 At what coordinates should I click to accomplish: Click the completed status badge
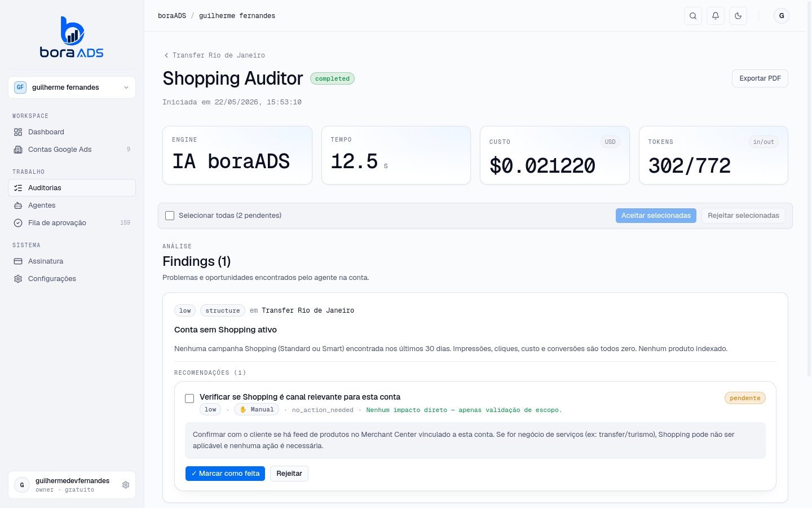click(332, 78)
